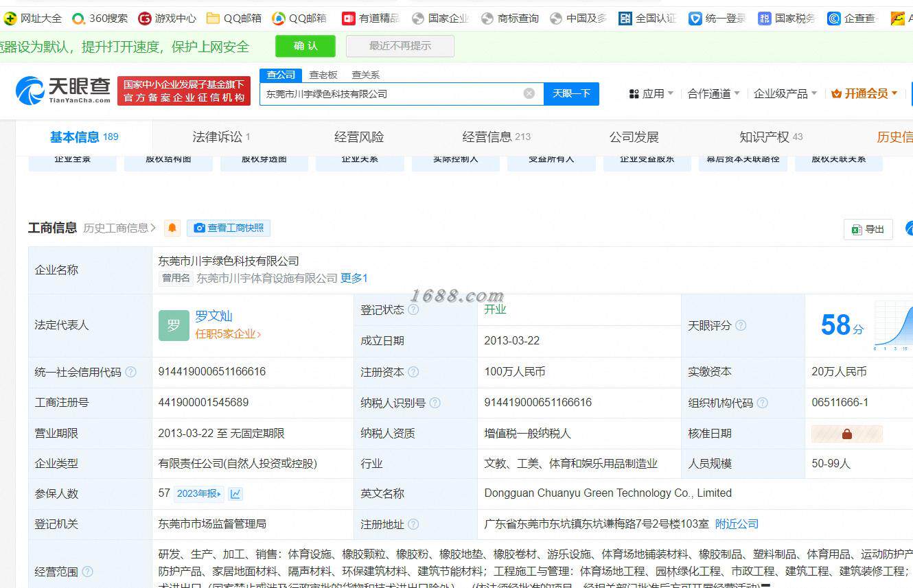Viewport: 913px width, 588px height.
Task: Expand the 合作通道 dropdown menu
Action: tap(714, 93)
